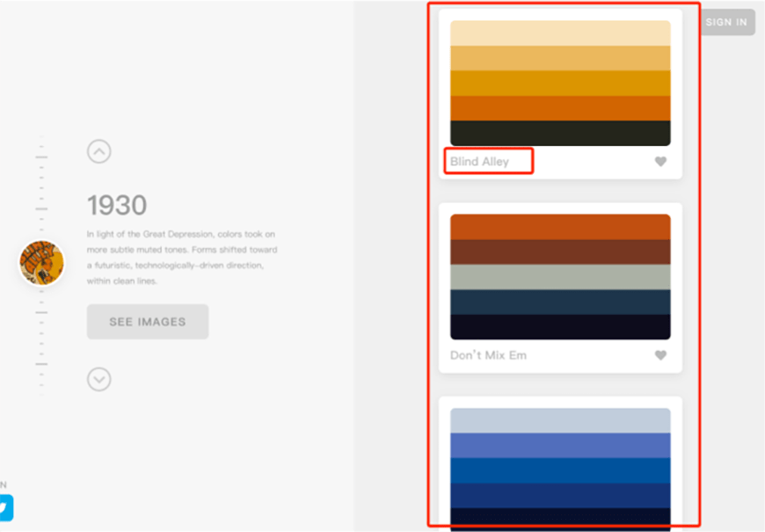Open the Don't Mix Em palette name
765x532 pixels.
[488, 355]
